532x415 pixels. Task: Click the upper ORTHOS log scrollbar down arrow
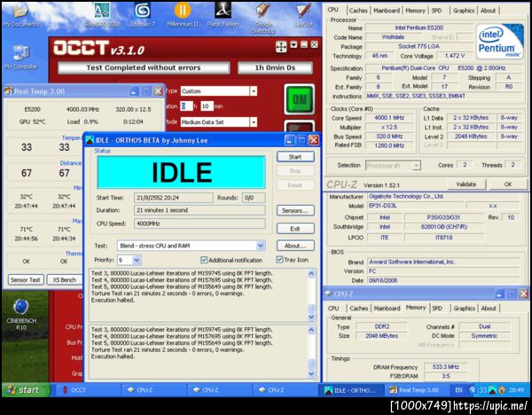[311, 317]
